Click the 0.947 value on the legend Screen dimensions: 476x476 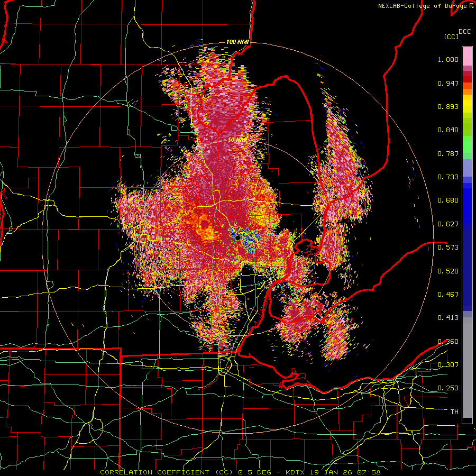(448, 83)
